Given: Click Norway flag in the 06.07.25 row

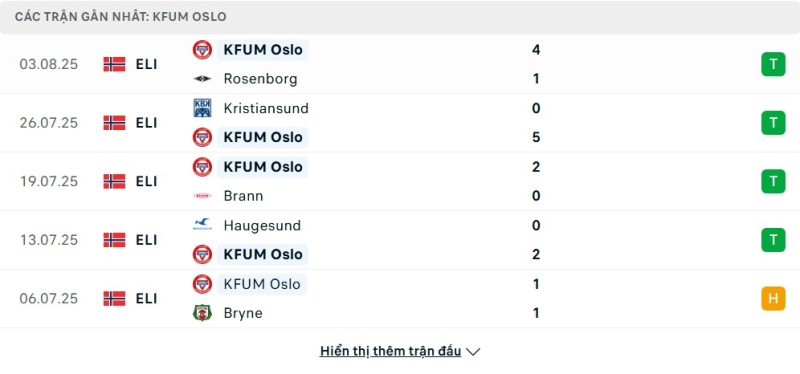Looking at the screenshot, I should pos(114,298).
